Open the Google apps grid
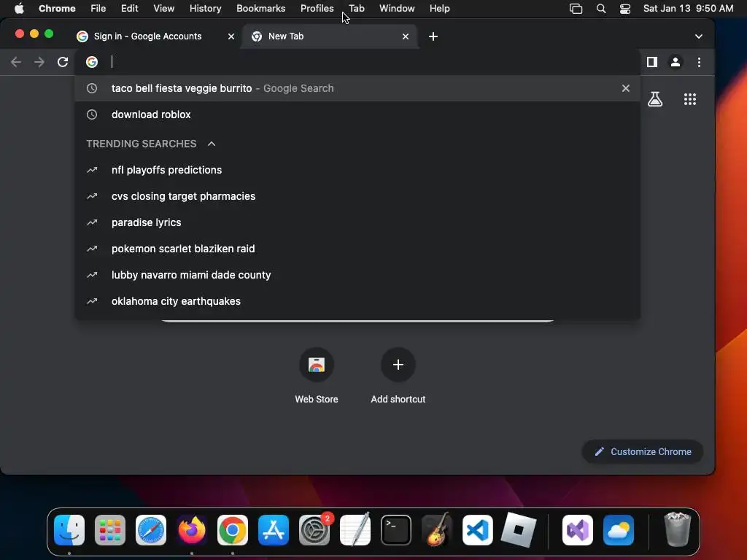Image resolution: width=747 pixels, height=560 pixels. pos(690,99)
